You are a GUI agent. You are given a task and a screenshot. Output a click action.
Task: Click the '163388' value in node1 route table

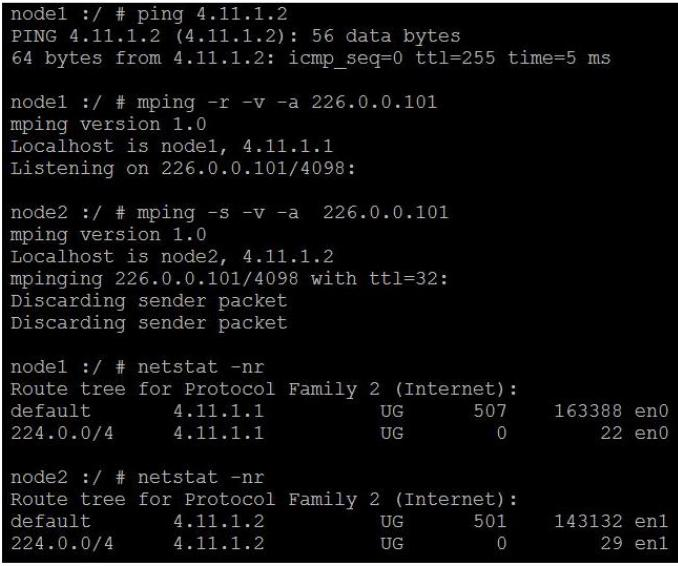coord(588,411)
